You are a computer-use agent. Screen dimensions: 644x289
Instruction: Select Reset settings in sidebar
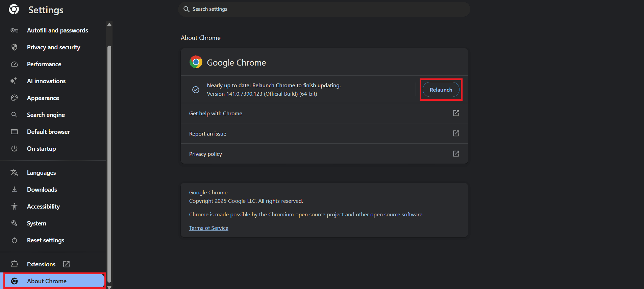click(46, 240)
